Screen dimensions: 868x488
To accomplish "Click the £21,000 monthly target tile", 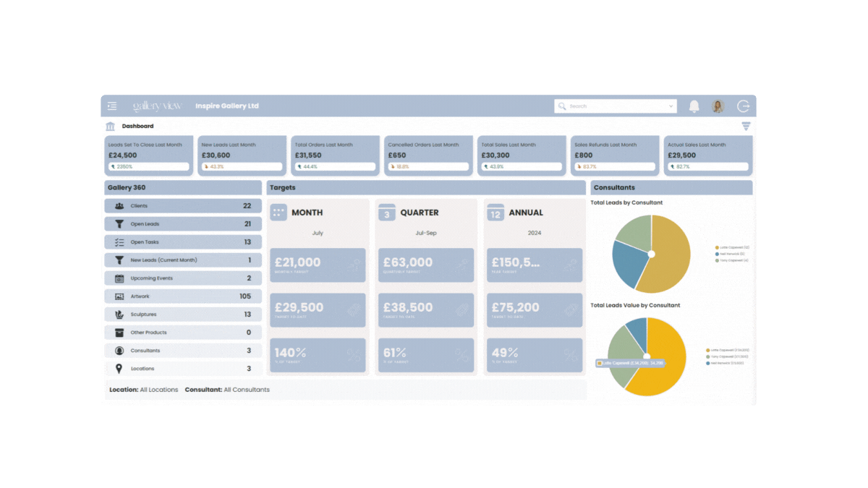I will tap(318, 265).
